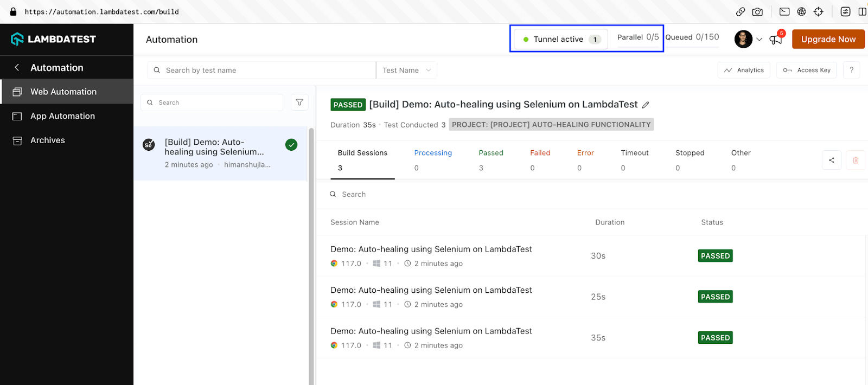Open Web Automation in the sidebar

click(67, 92)
